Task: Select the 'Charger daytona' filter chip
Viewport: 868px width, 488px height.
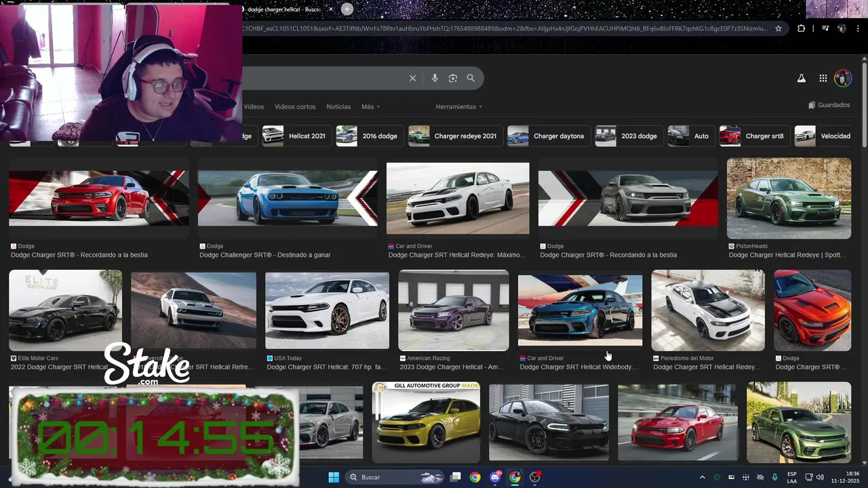Action: click(x=549, y=136)
